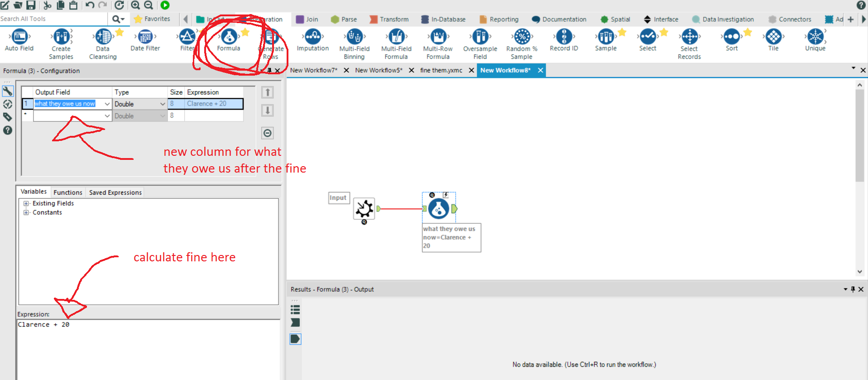
Task: Click the Formula tool node on canvas
Action: click(439, 208)
